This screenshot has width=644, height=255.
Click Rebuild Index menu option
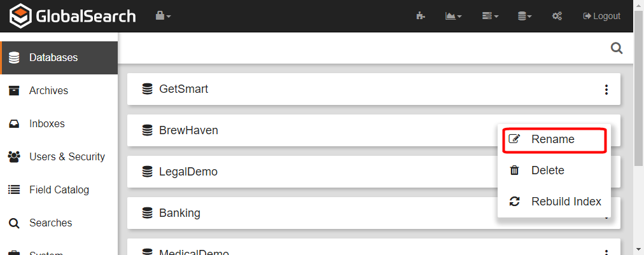pyautogui.click(x=566, y=202)
